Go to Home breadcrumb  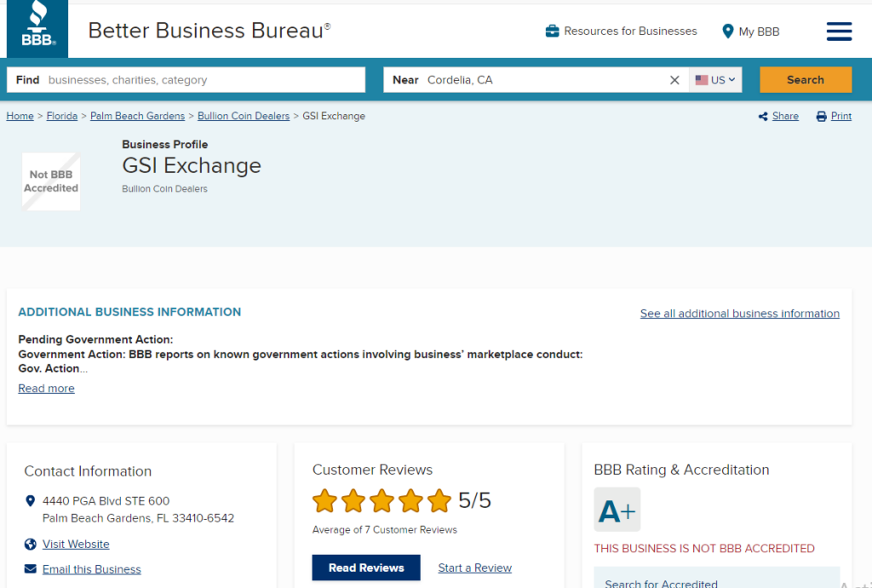click(20, 117)
